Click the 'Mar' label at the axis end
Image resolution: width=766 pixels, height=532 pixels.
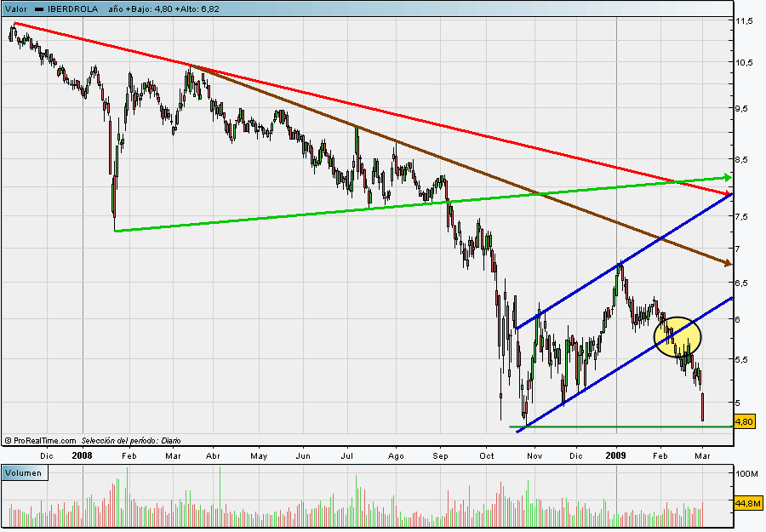tap(702, 455)
